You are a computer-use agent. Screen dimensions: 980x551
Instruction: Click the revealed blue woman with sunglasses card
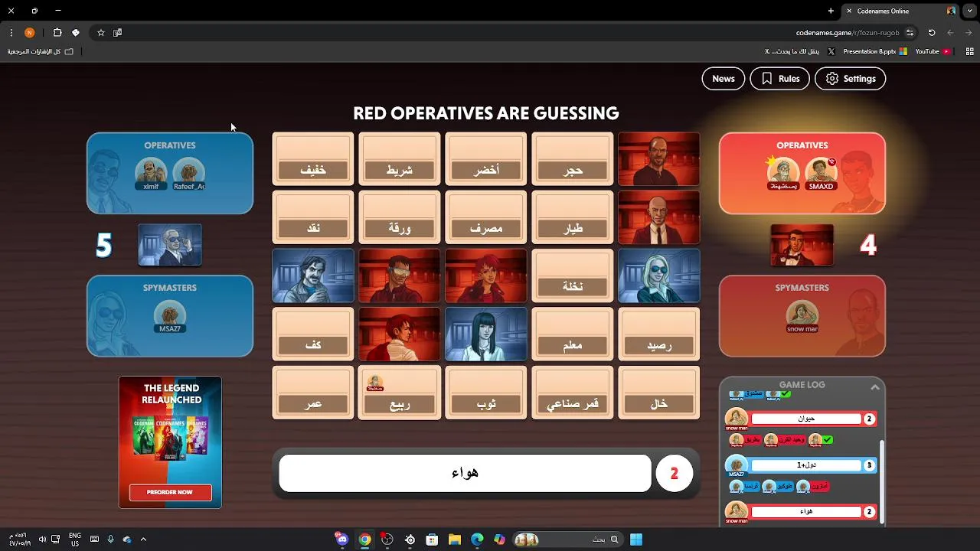pos(659,275)
